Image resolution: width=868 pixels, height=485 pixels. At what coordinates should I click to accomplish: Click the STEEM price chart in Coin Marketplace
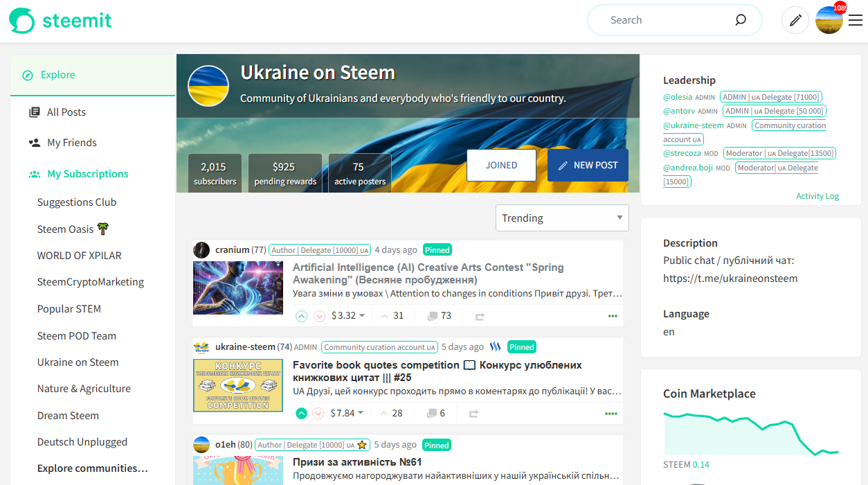(x=751, y=434)
